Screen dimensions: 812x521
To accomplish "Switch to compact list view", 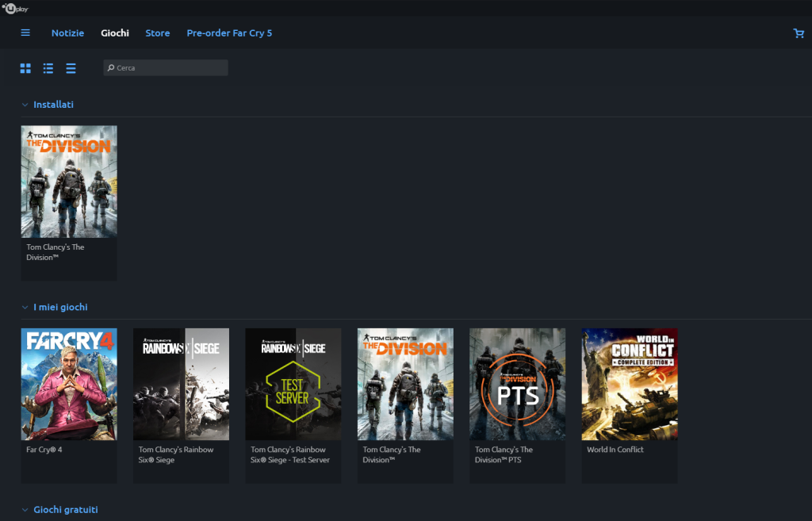I will [x=71, y=68].
